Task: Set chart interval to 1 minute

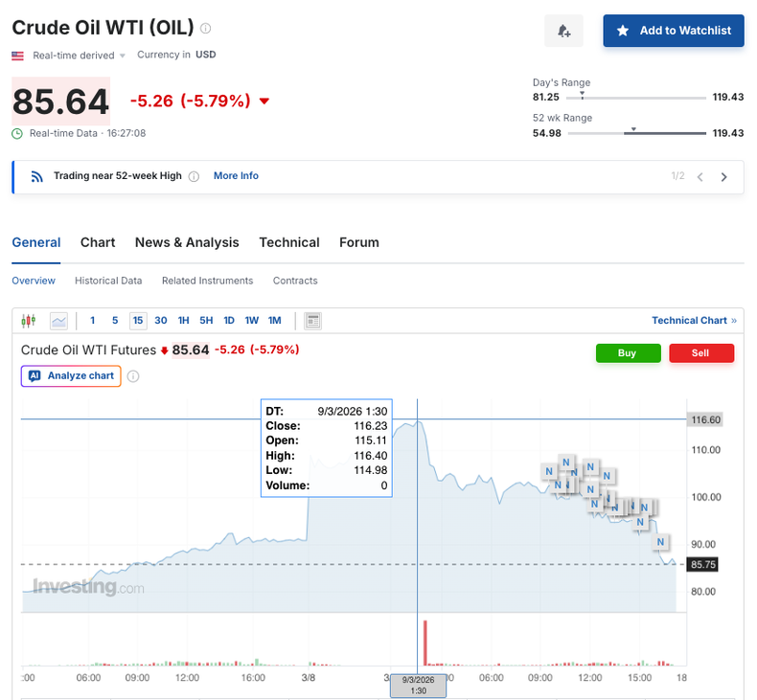Action: [93, 321]
